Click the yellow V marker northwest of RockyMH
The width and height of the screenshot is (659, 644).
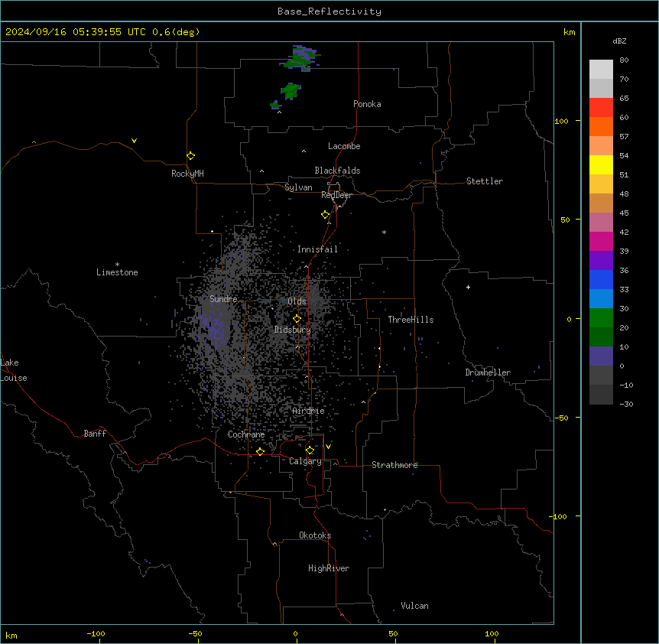[134, 141]
